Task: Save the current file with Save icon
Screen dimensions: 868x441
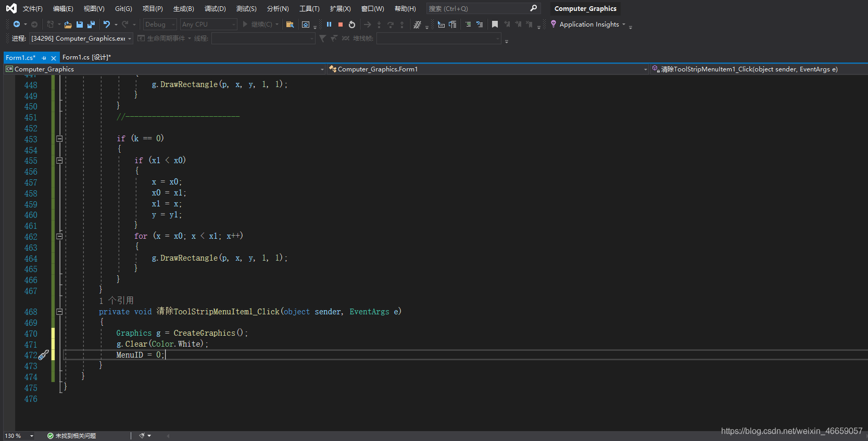Action: click(80, 24)
